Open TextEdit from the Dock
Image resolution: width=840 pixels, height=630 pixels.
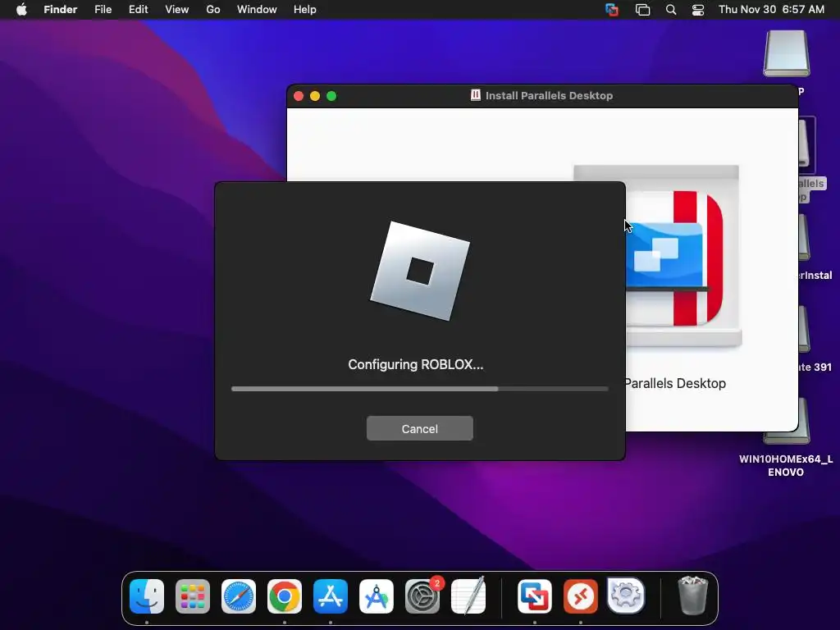(x=468, y=596)
